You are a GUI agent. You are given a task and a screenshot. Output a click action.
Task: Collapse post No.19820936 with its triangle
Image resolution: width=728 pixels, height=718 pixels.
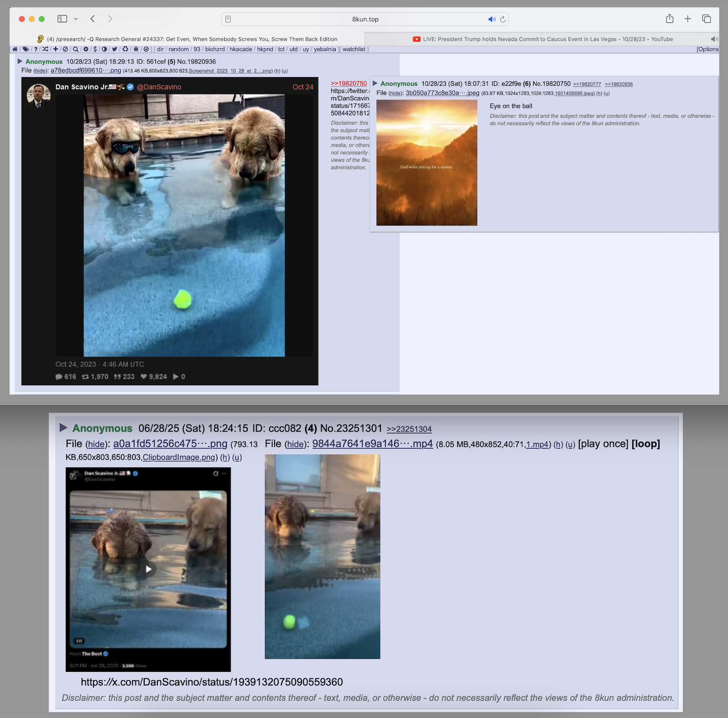click(x=20, y=61)
